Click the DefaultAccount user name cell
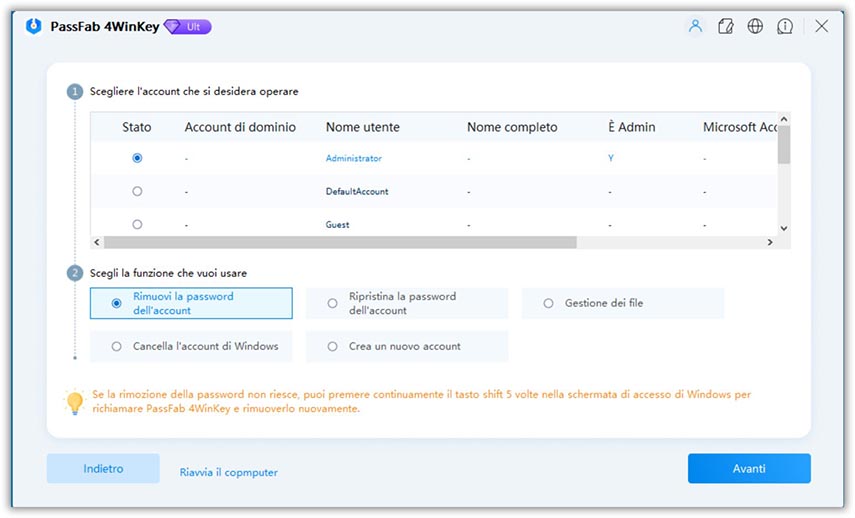 pyautogui.click(x=357, y=191)
